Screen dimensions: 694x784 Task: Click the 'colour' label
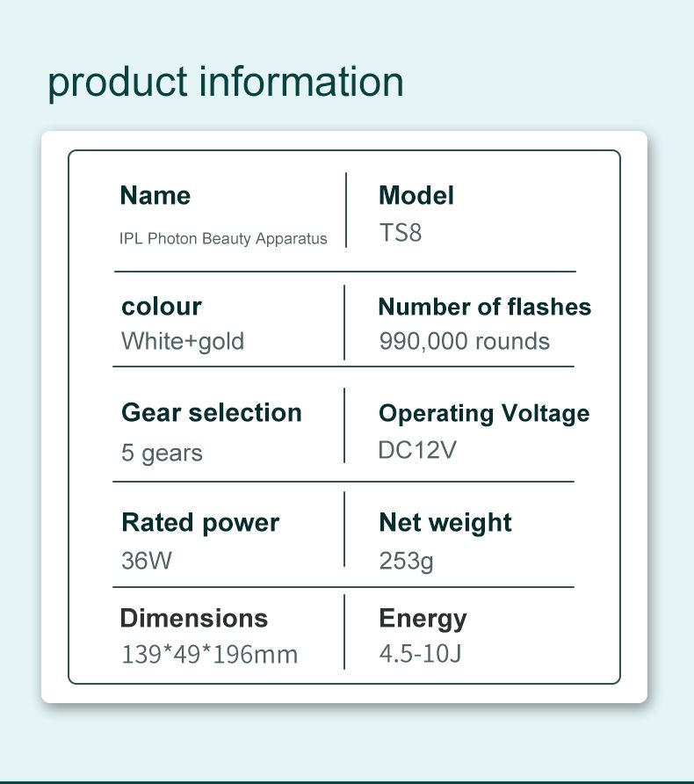[x=162, y=306]
